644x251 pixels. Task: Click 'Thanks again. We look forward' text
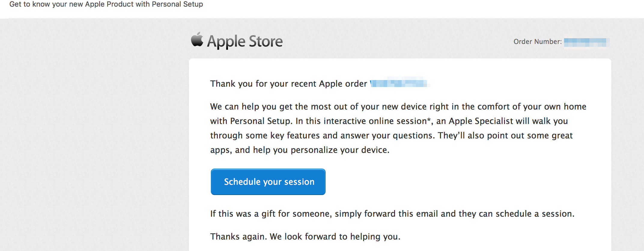[x=305, y=237]
